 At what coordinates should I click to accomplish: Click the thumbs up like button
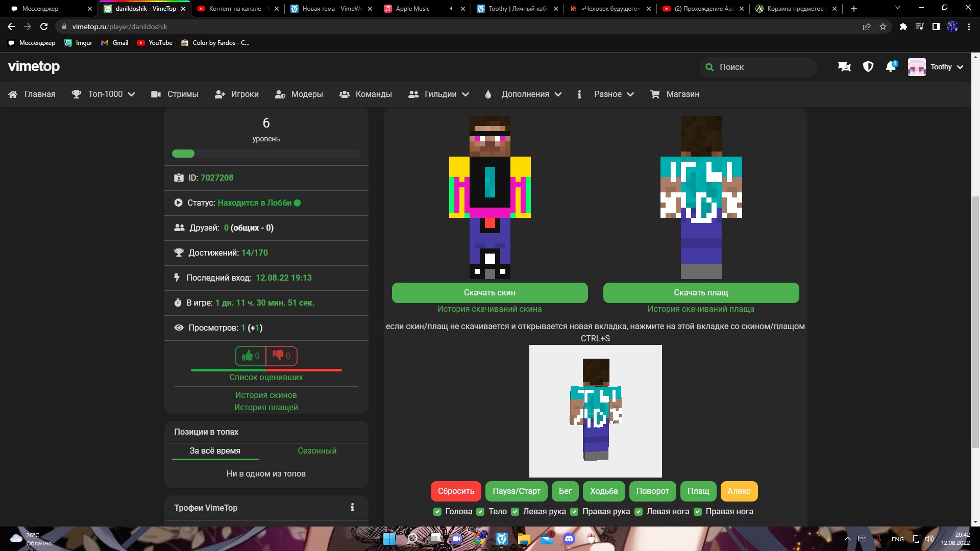(x=251, y=356)
